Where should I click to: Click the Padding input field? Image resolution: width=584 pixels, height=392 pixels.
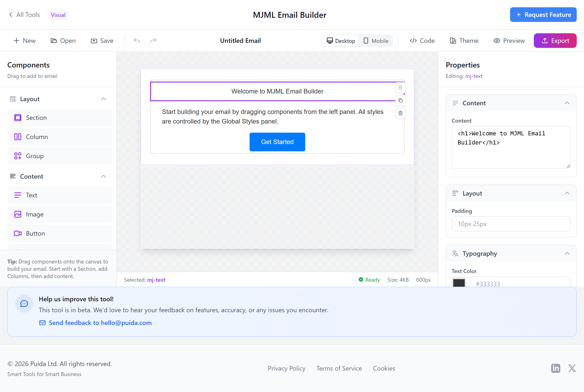[x=511, y=224]
